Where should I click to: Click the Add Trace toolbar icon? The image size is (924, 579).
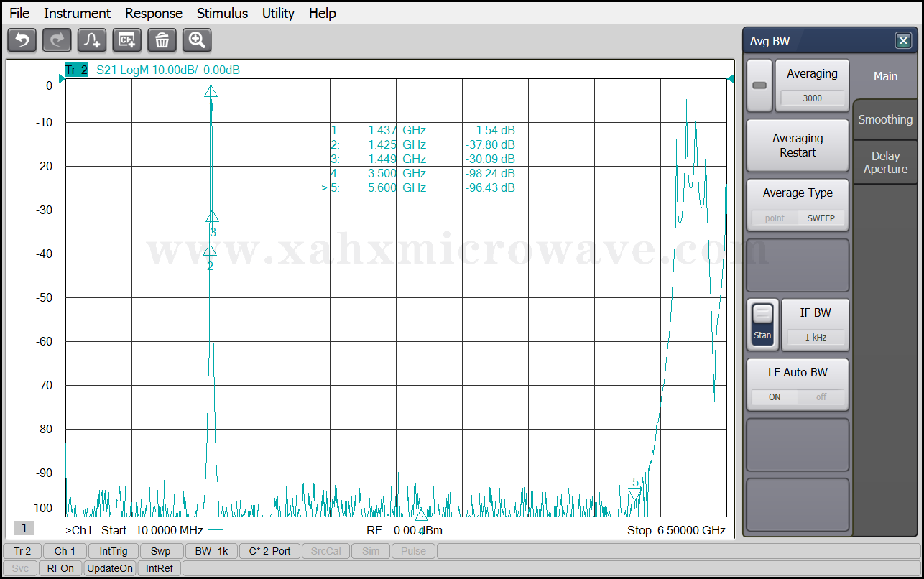(x=92, y=40)
